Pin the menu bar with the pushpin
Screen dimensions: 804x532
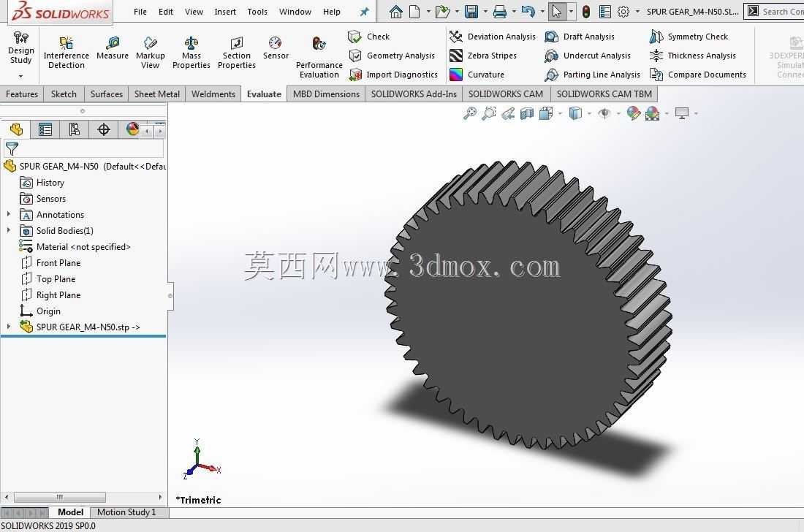[x=364, y=11]
